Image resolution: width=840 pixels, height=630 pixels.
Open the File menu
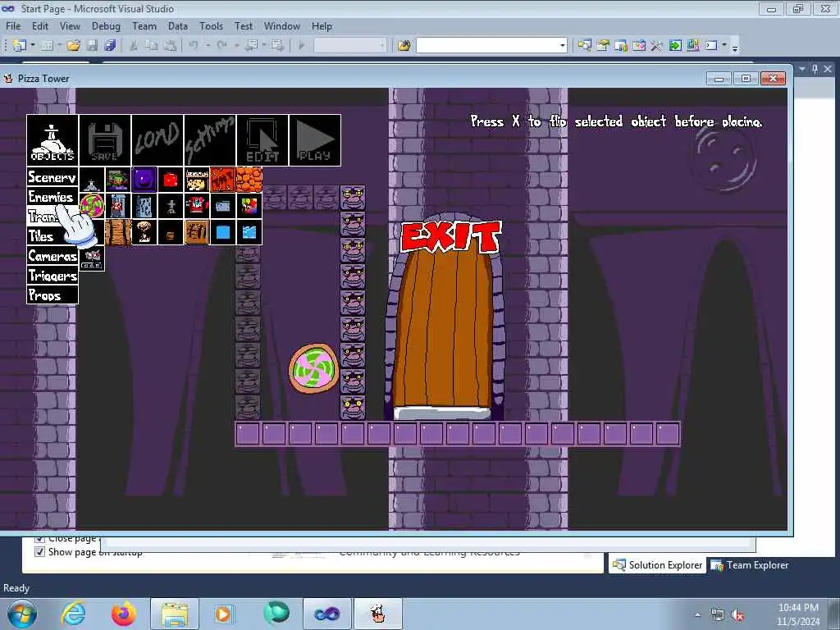click(x=13, y=25)
